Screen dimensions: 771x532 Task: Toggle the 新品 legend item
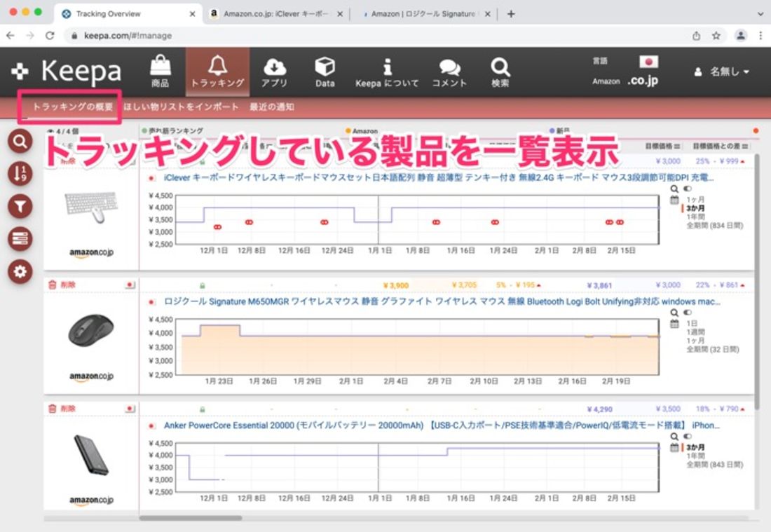pos(560,131)
